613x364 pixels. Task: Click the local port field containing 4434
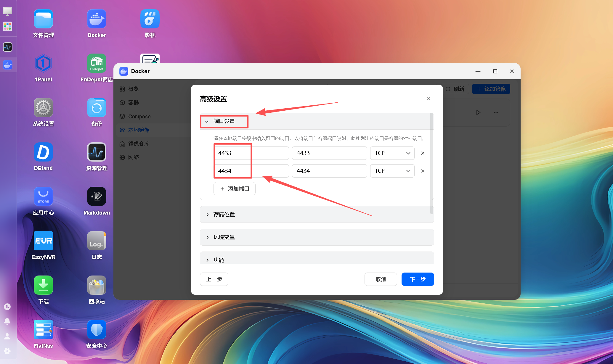(251, 171)
